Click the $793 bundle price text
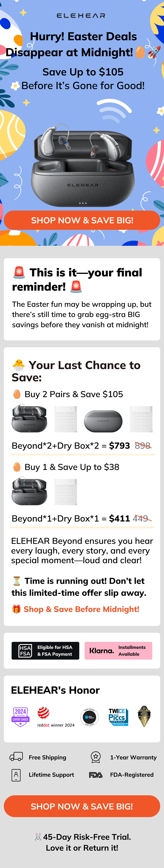Viewport: 164px width, 868px height. pos(119,445)
